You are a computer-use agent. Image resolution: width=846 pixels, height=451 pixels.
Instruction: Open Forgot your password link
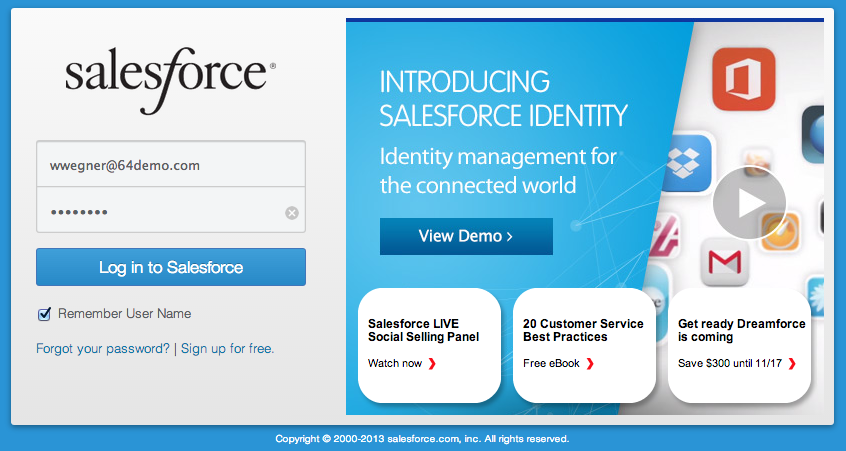click(x=103, y=348)
